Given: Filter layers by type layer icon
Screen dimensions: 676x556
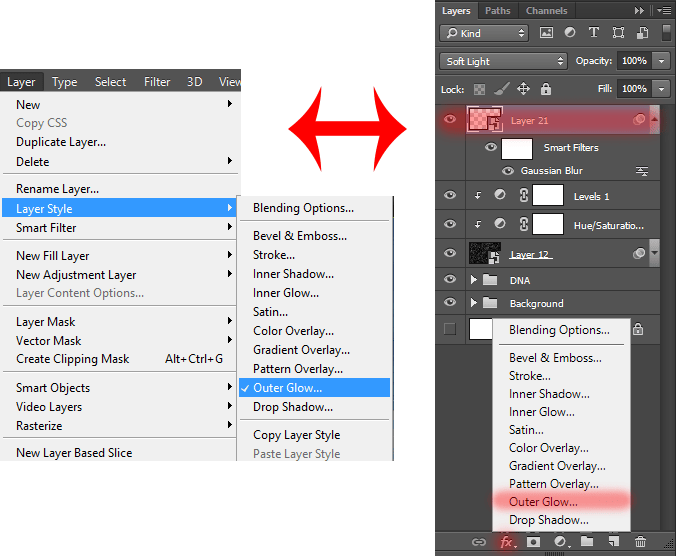Looking at the screenshot, I should pyautogui.click(x=594, y=33).
